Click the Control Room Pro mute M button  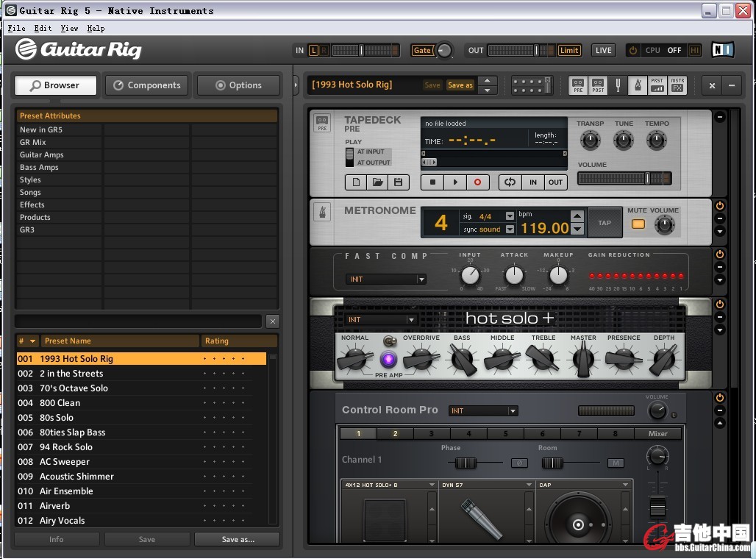coord(616,463)
